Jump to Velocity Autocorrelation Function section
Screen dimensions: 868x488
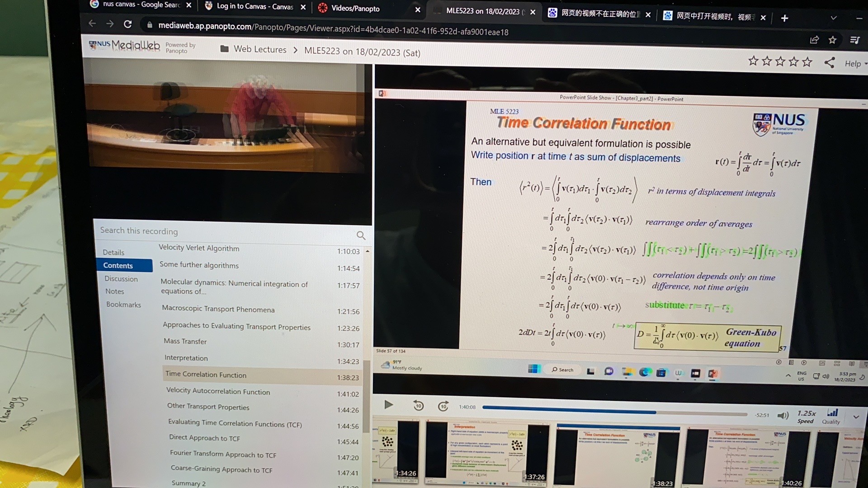tap(218, 391)
